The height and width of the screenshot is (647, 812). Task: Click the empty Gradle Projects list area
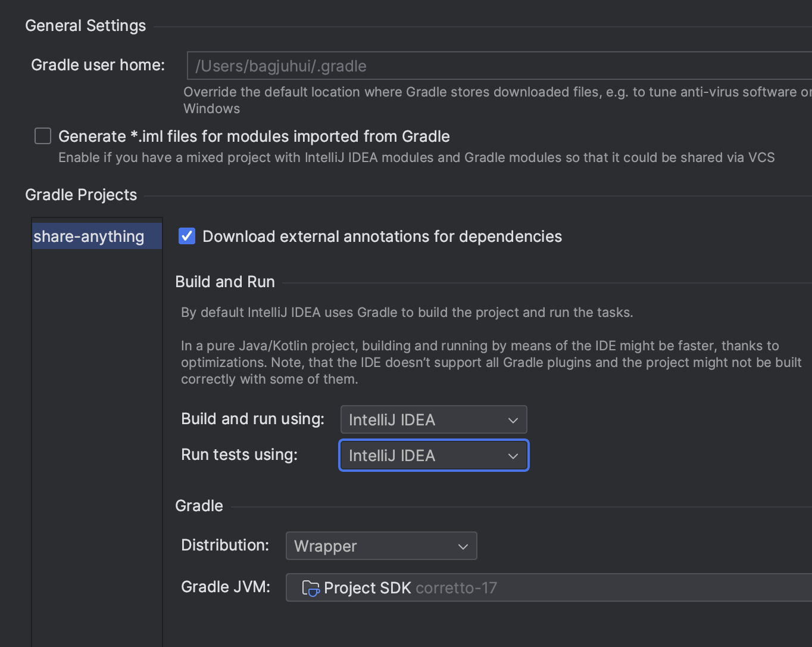point(96,417)
